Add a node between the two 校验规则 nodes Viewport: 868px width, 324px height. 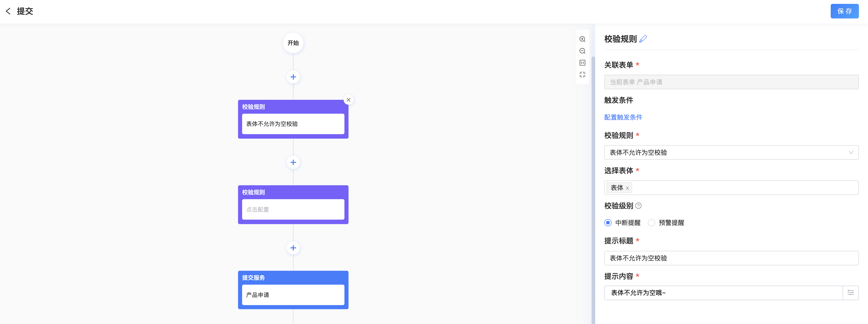coord(293,162)
